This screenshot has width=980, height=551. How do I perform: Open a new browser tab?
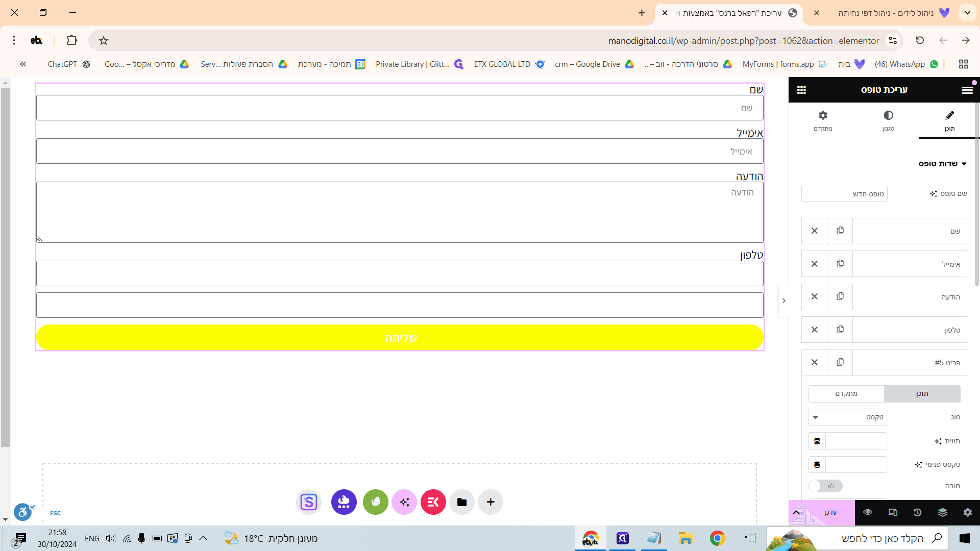642,13
